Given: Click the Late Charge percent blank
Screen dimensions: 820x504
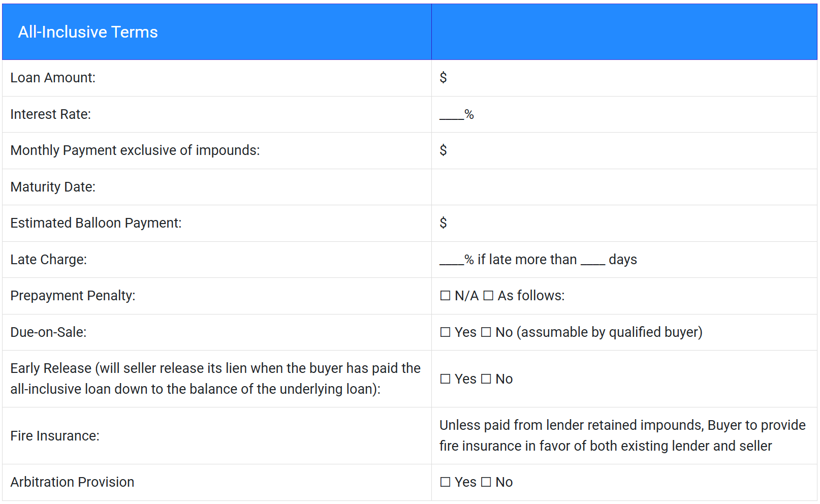Looking at the screenshot, I should pyautogui.click(x=452, y=260).
